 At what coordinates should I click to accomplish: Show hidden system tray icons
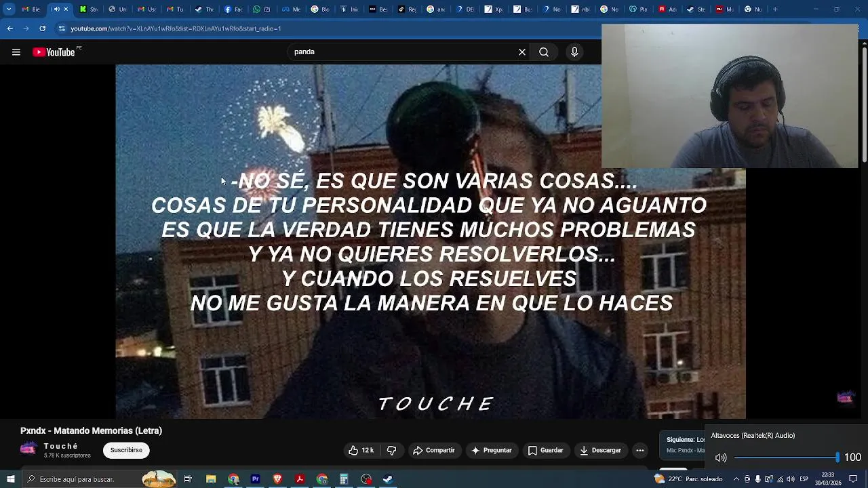click(x=736, y=479)
